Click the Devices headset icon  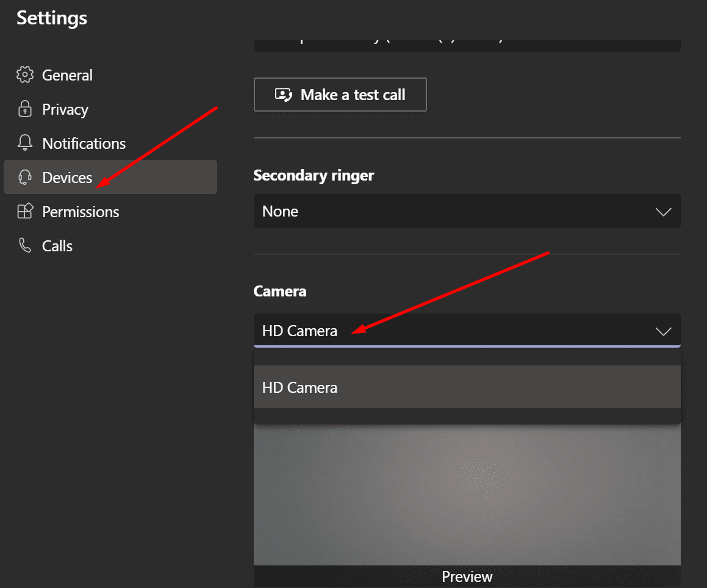25,177
